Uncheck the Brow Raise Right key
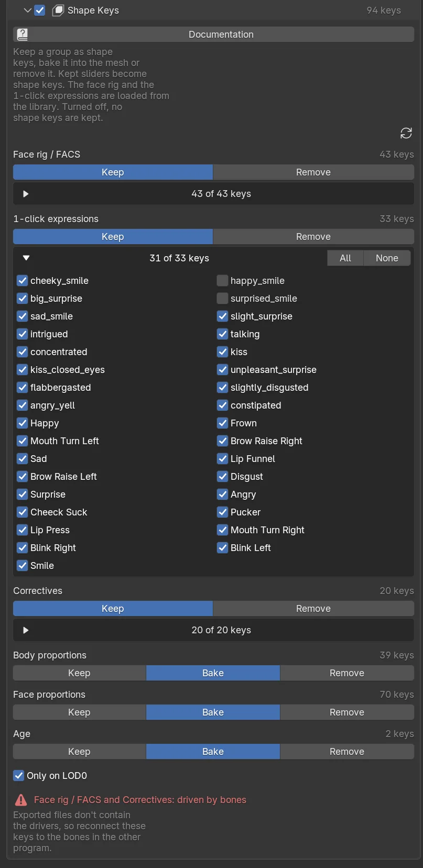This screenshot has width=423, height=868. point(222,441)
